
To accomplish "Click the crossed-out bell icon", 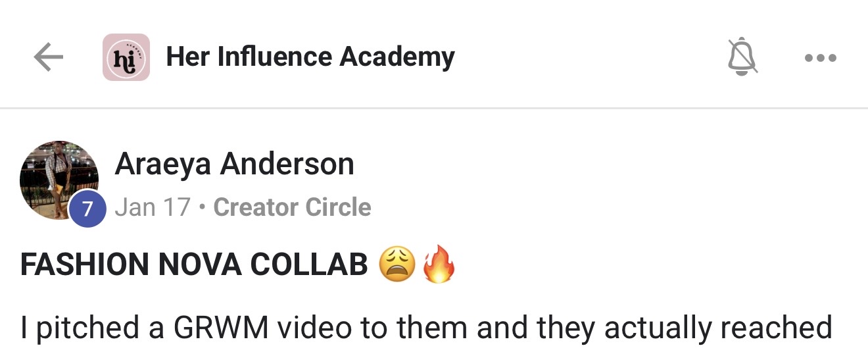I will click(742, 57).
